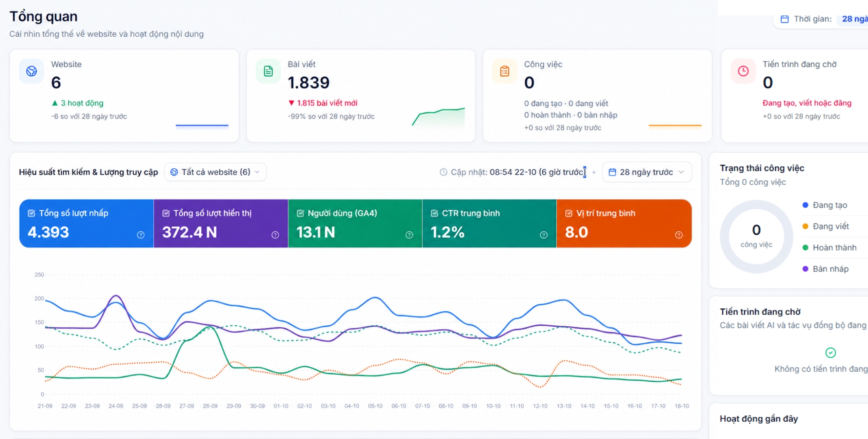Screen dimensions: 868x439
Task: Click the calendar icon beside Thời gian
Action: tap(785, 19)
